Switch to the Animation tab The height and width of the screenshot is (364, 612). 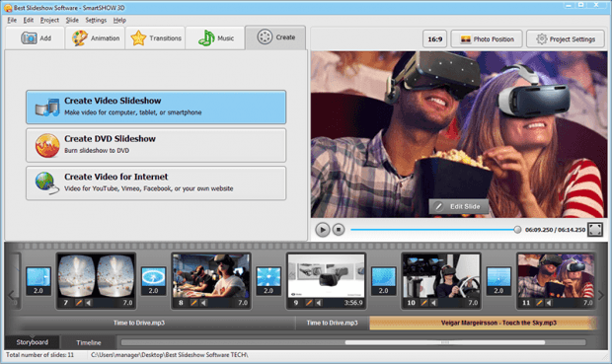(96, 38)
